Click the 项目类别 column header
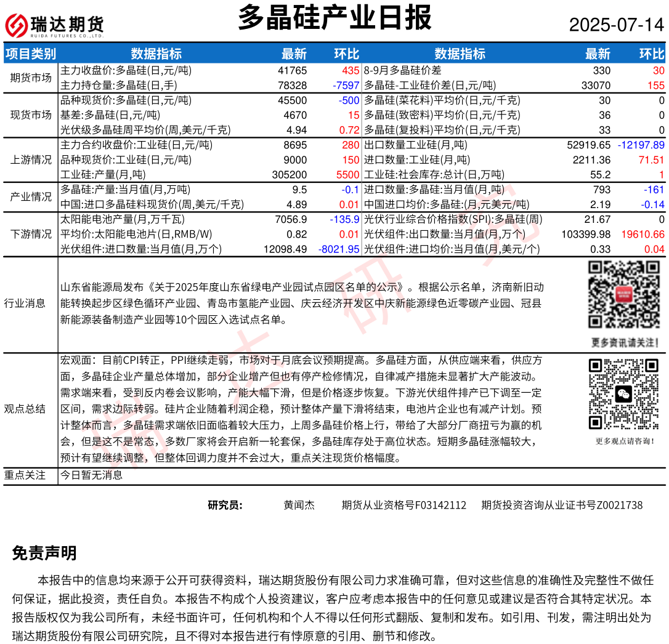This screenshot has height=644, width=669. click(30, 54)
